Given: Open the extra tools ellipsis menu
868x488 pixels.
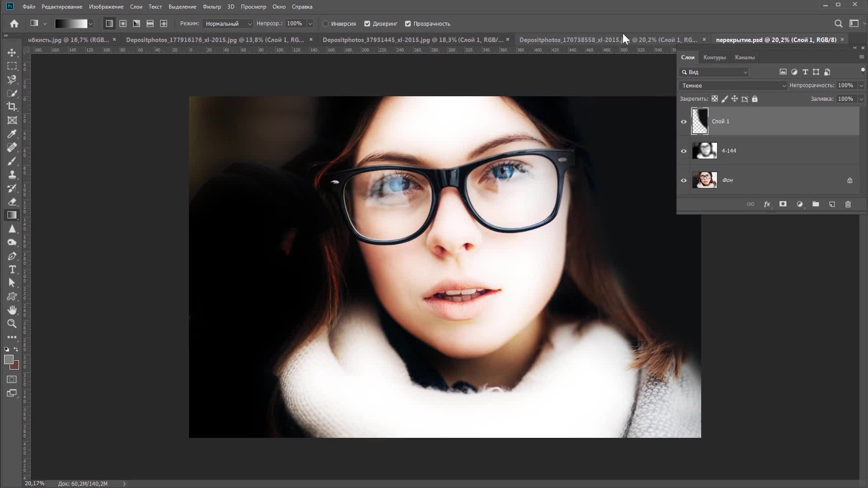Looking at the screenshot, I should 12,337.
